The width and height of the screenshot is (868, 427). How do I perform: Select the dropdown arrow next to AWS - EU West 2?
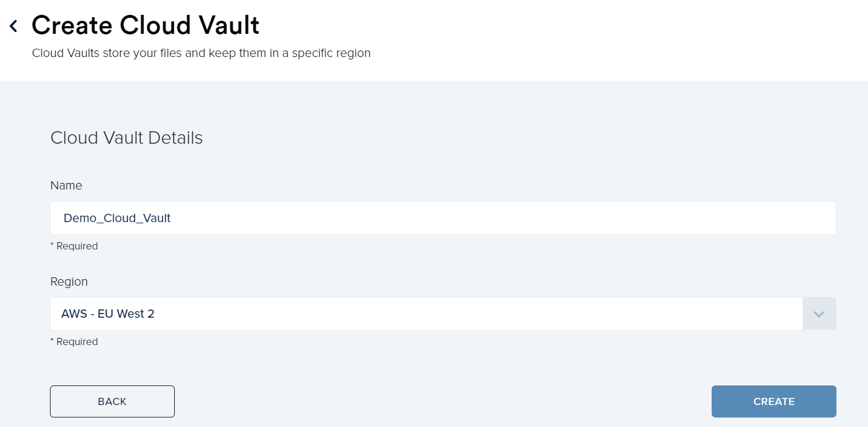pos(819,314)
